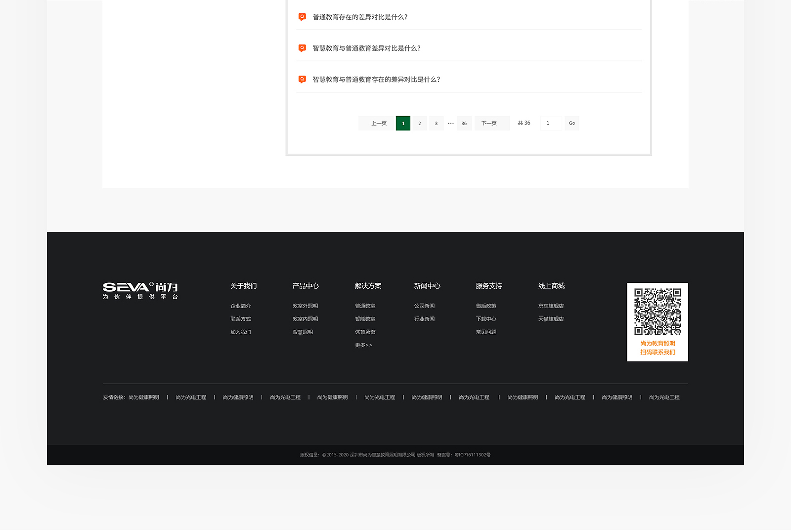Click the Q icon beside 智慧教育与普通教育差异对比是什么
The width and height of the screenshot is (791, 532).
pyautogui.click(x=302, y=48)
